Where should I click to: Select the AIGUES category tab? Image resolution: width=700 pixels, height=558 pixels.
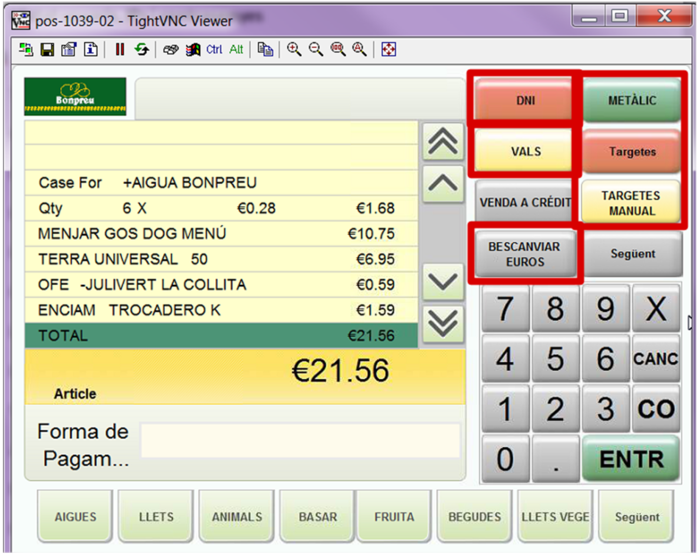[x=76, y=517]
